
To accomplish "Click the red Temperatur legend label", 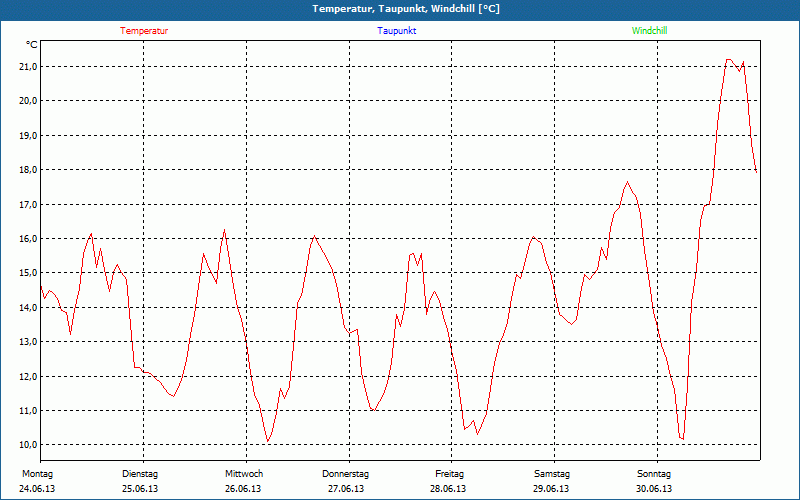I will coord(144,31).
